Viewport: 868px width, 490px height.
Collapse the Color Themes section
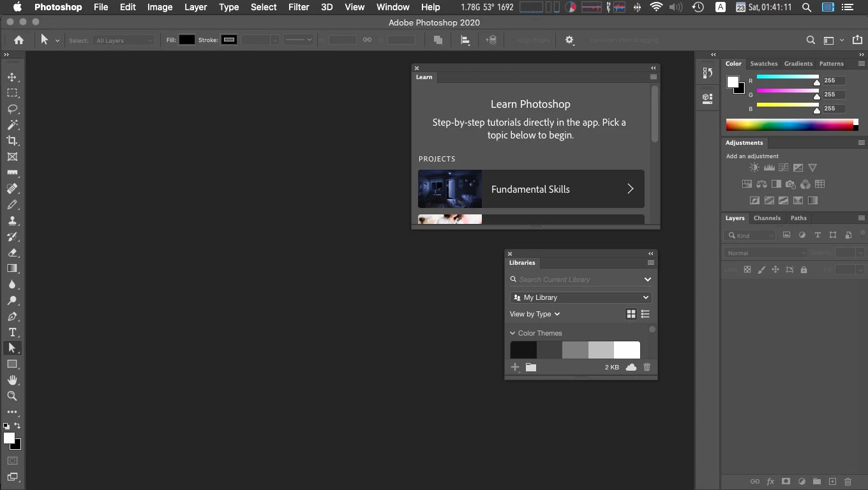pos(513,333)
